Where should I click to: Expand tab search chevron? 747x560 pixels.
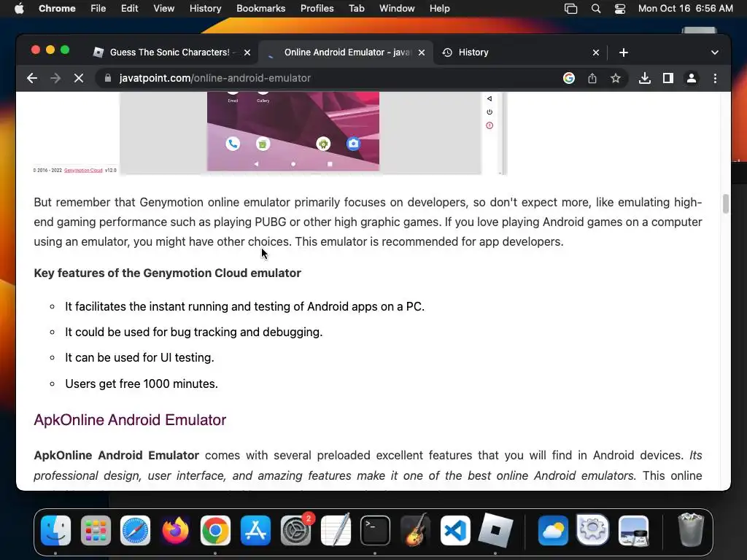pos(715,52)
